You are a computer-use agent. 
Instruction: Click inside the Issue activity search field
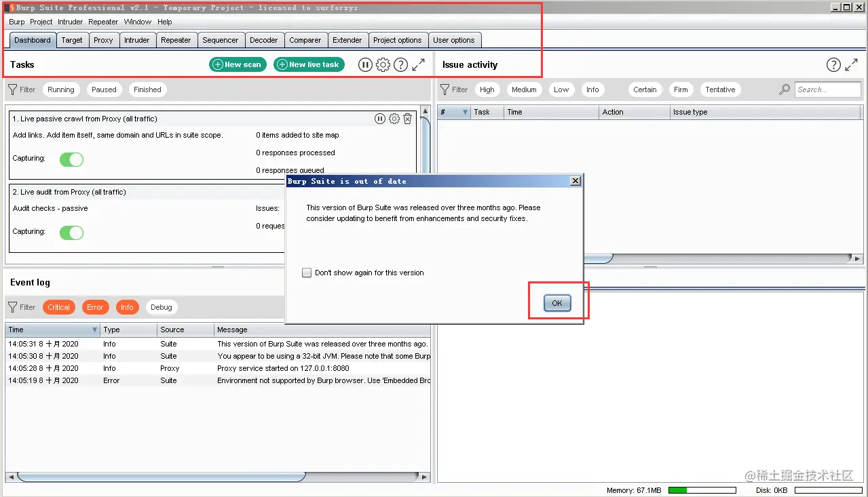click(827, 89)
